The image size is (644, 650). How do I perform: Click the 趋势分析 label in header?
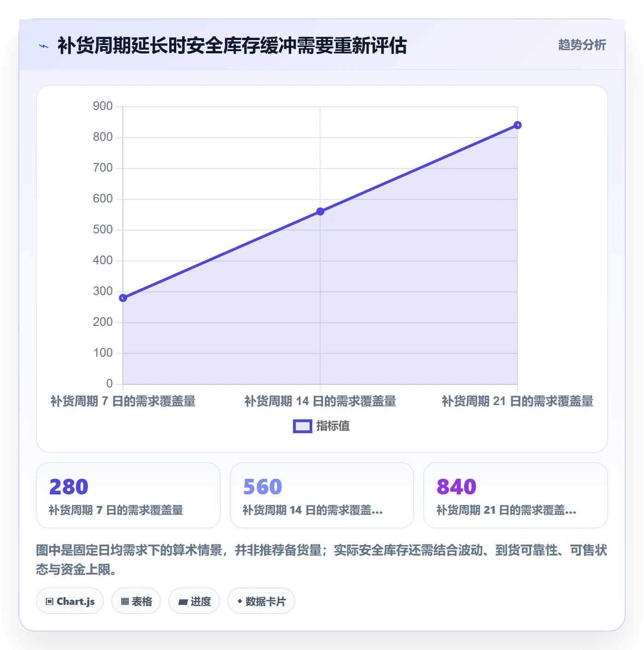pos(582,45)
